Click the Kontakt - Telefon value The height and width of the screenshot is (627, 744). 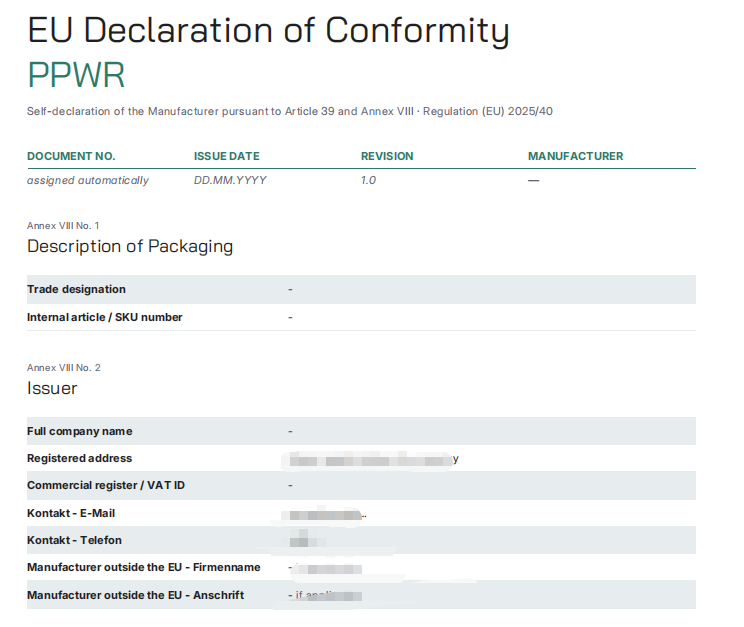click(x=307, y=540)
